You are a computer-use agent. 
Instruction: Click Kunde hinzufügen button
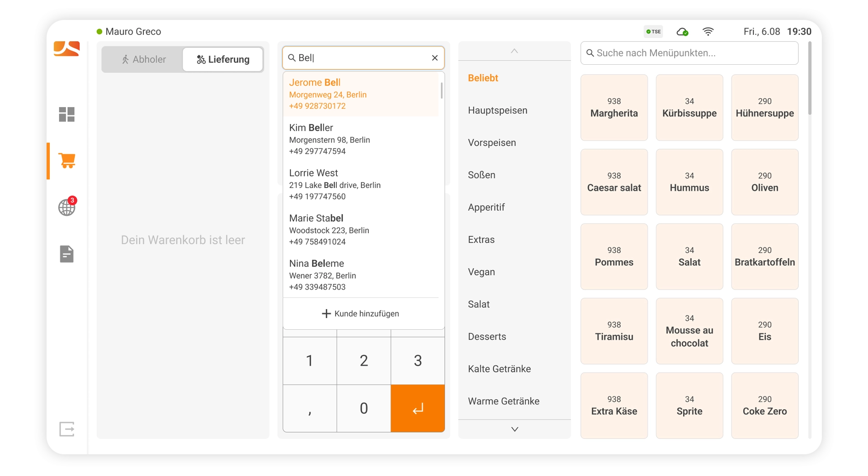(361, 314)
